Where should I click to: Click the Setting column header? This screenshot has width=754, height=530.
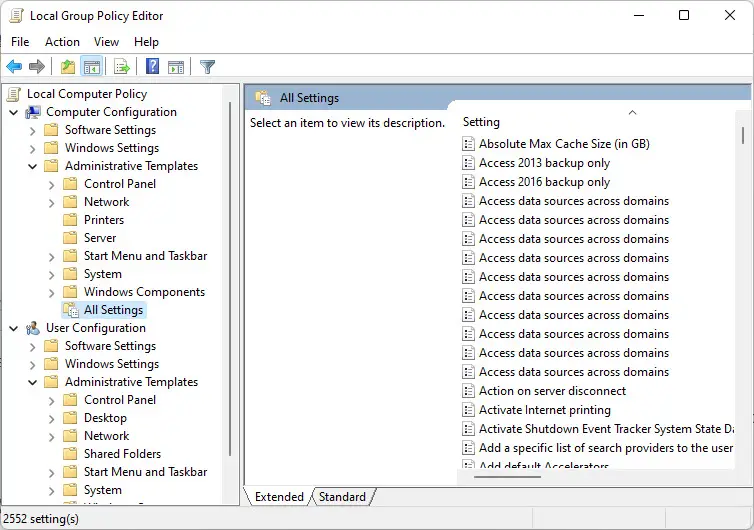coord(481,122)
